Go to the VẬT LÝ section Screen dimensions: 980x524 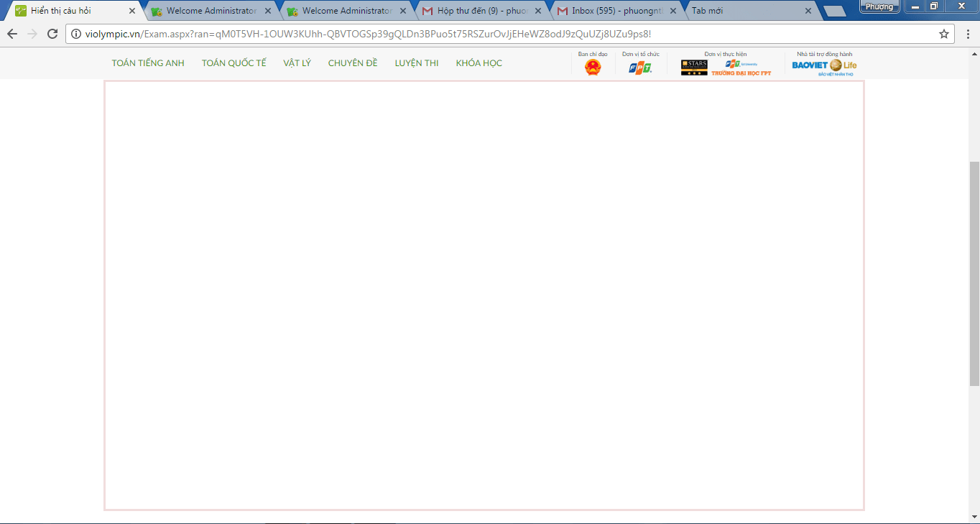(297, 63)
